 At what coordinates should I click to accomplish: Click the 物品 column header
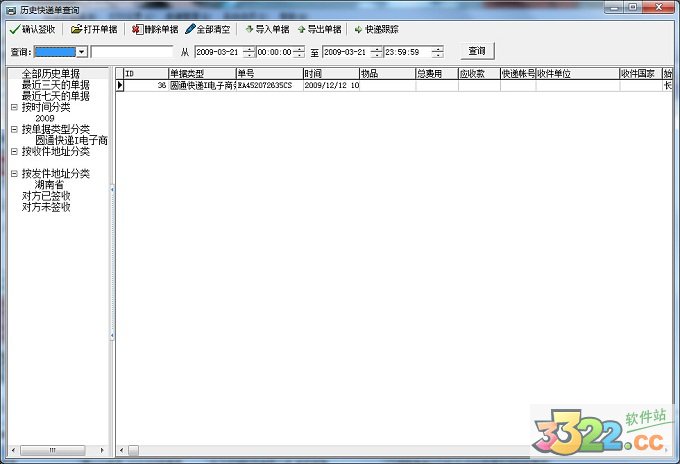click(x=388, y=74)
